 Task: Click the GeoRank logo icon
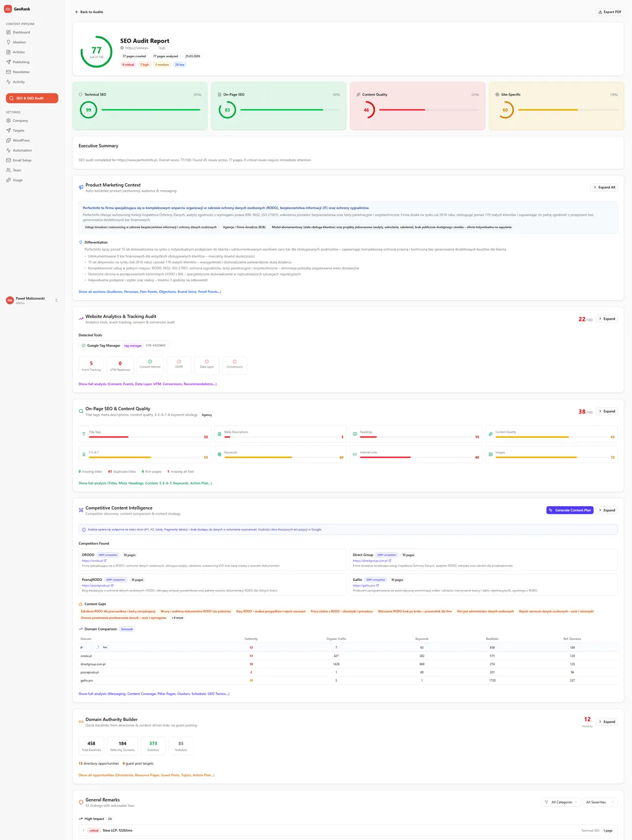pos(8,9)
